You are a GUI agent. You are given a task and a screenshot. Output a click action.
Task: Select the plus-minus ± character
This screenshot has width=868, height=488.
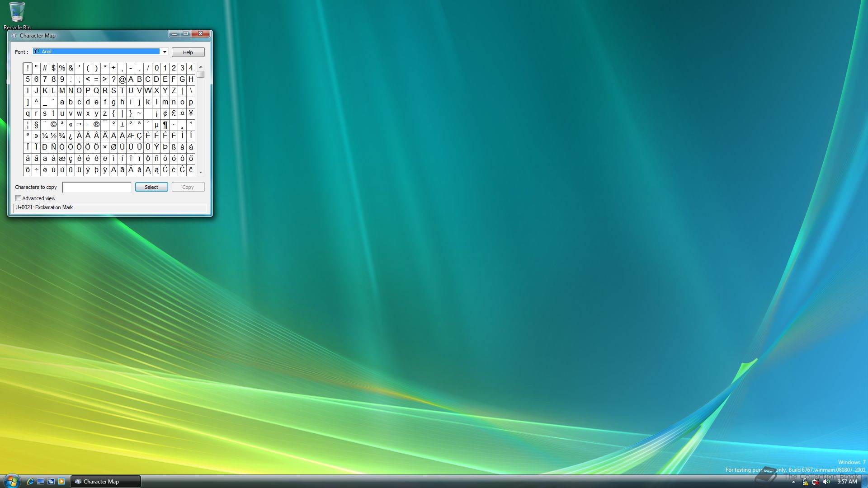(x=122, y=125)
